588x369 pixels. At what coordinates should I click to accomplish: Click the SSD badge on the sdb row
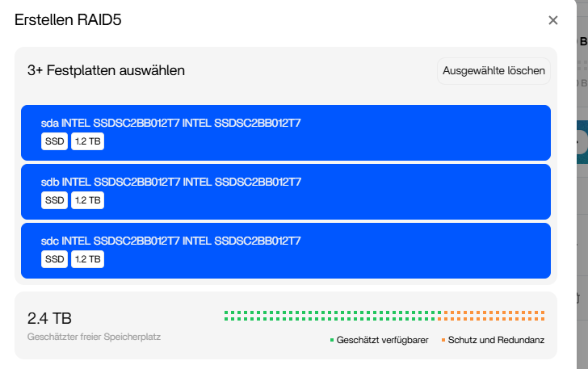54,200
